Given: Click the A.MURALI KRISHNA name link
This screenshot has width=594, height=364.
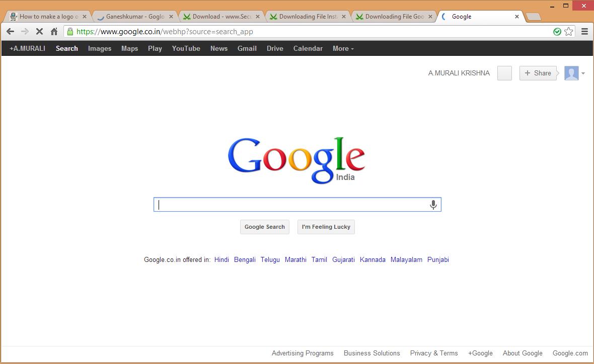Looking at the screenshot, I should click(x=459, y=73).
